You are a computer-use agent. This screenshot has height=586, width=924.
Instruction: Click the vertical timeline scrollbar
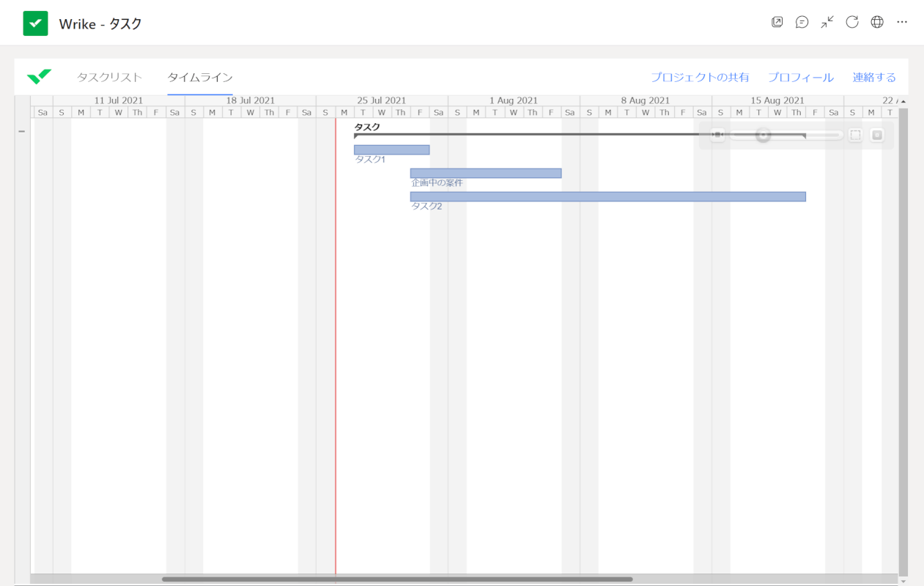pyautogui.click(x=903, y=341)
